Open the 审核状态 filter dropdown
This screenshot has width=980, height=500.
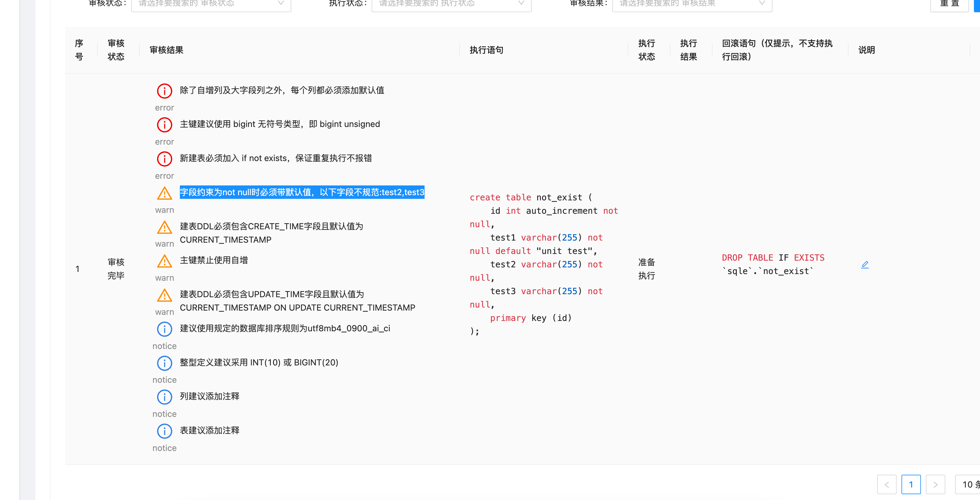tap(211, 4)
